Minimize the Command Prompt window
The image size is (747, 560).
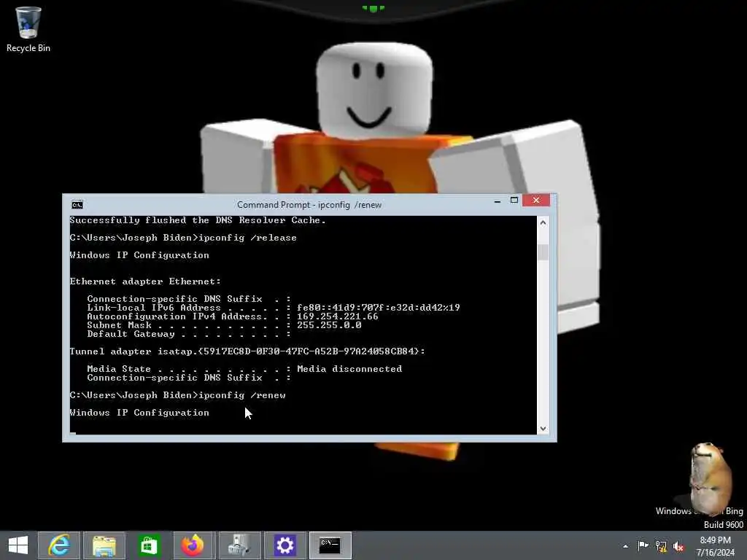(498, 201)
